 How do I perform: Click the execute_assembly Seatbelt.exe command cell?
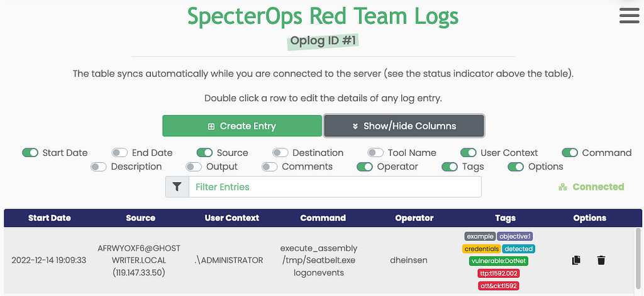[319, 260]
